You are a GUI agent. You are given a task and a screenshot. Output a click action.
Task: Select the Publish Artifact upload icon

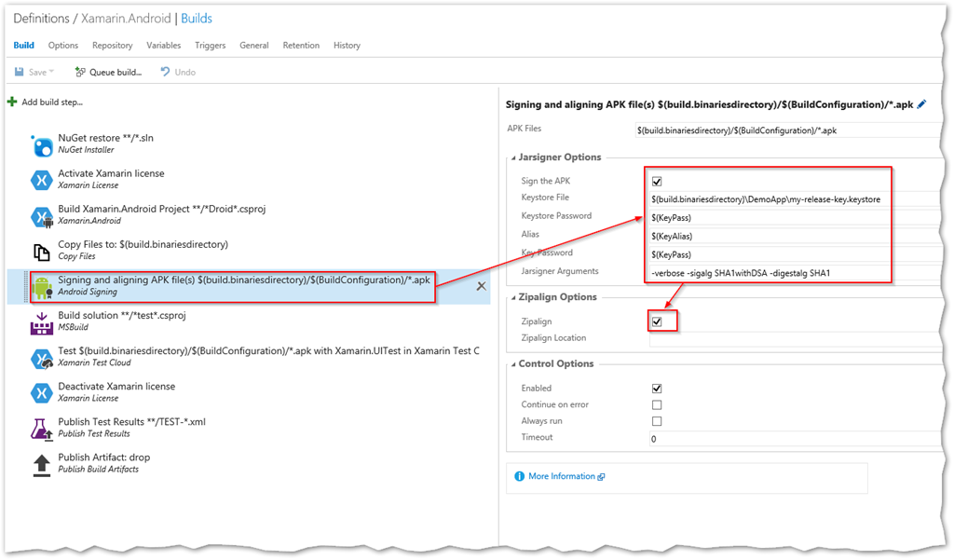tap(42, 464)
